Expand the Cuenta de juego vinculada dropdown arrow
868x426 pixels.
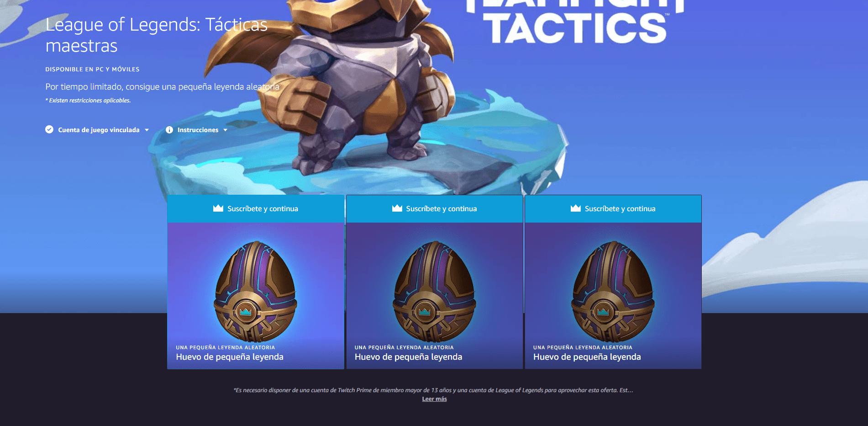point(147,130)
